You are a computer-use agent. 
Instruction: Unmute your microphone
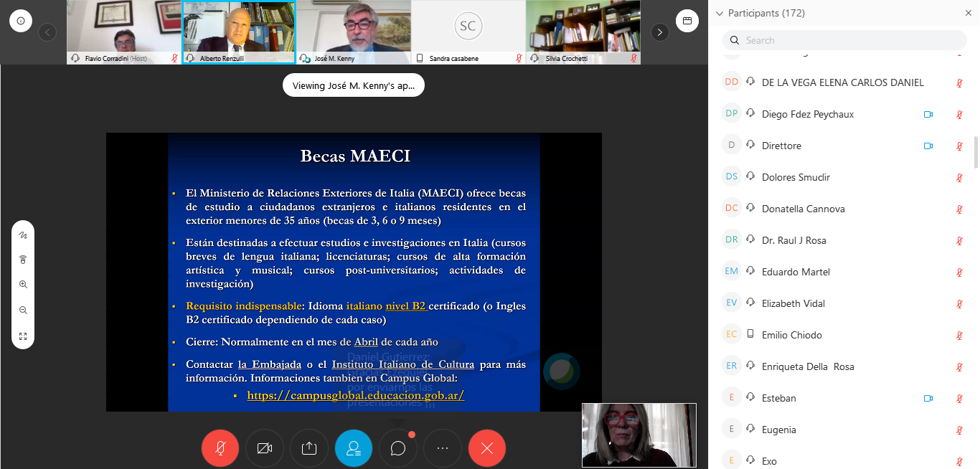coord(220,448)
